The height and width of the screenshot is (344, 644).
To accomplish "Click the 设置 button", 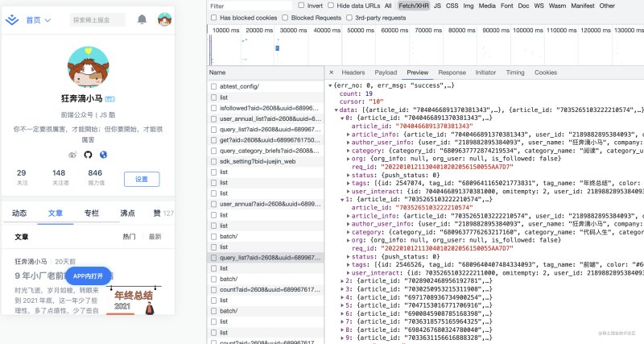I will pyautogui.click(x=142, y=179).
